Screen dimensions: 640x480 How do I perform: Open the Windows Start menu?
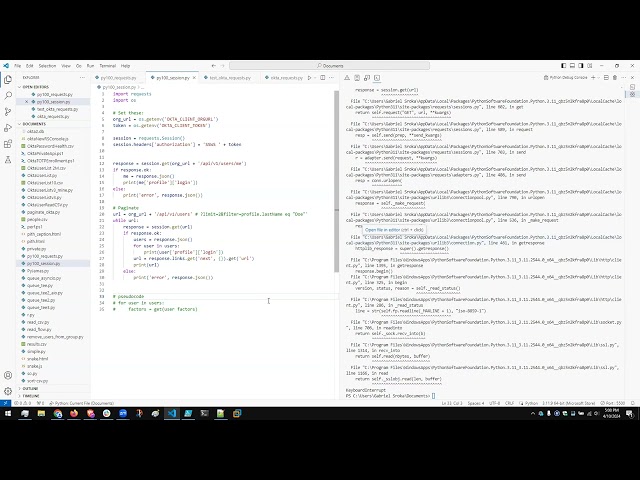[8, 413]
